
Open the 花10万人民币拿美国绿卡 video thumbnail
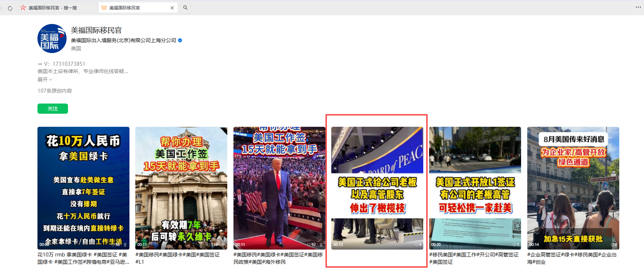(83, 188)
